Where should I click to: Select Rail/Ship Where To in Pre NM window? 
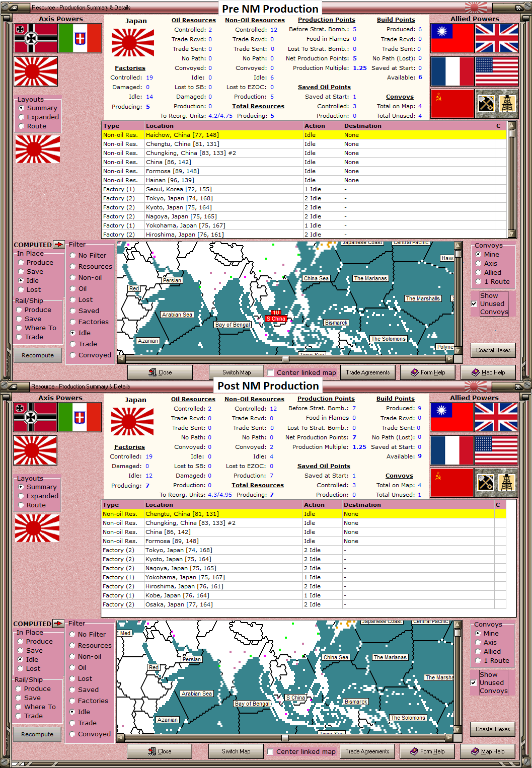pos(36,328)
